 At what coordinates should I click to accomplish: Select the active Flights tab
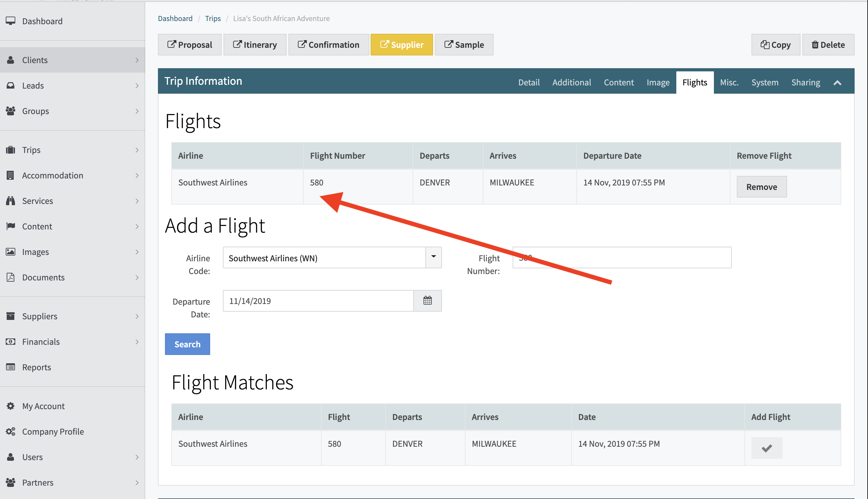(x=694, y=82)
